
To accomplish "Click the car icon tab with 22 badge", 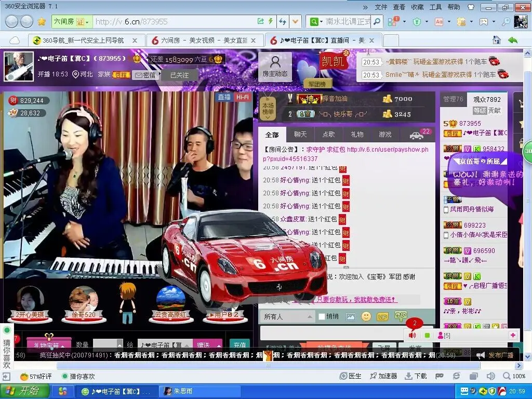I will (418, 135).
